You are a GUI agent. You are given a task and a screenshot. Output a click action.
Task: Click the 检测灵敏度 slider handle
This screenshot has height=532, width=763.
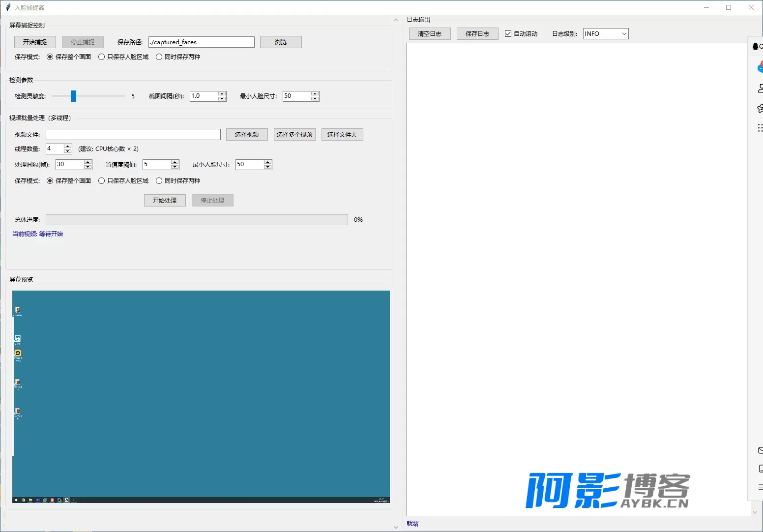73,96
